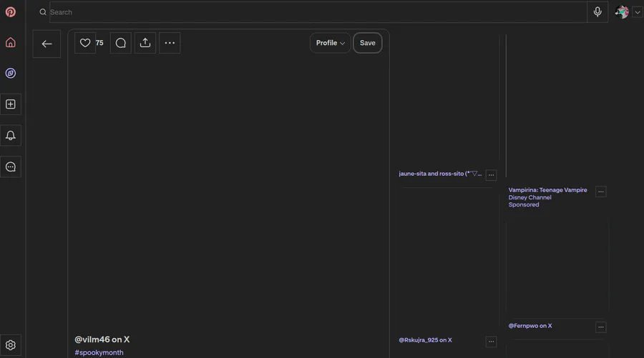Open the Messages chat bubble icon
644x358 pixels.
point(11,167)
